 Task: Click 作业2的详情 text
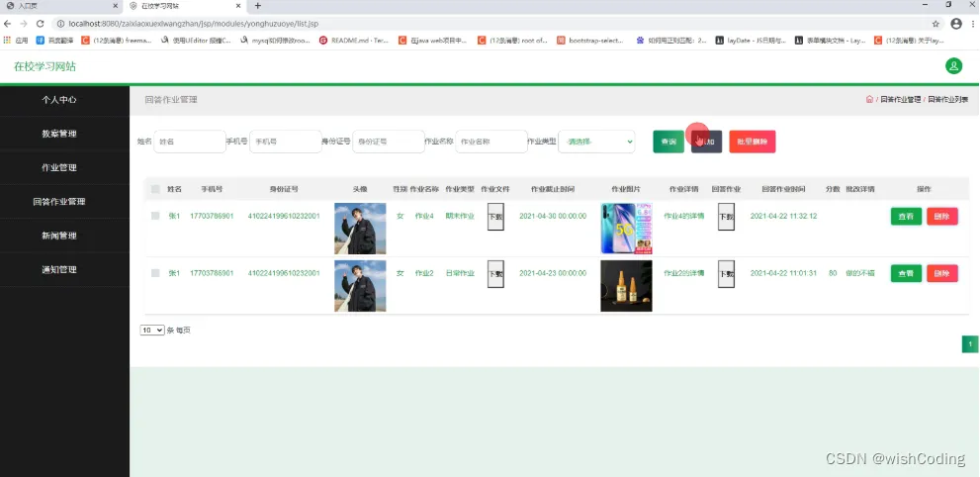click(683, 273)
